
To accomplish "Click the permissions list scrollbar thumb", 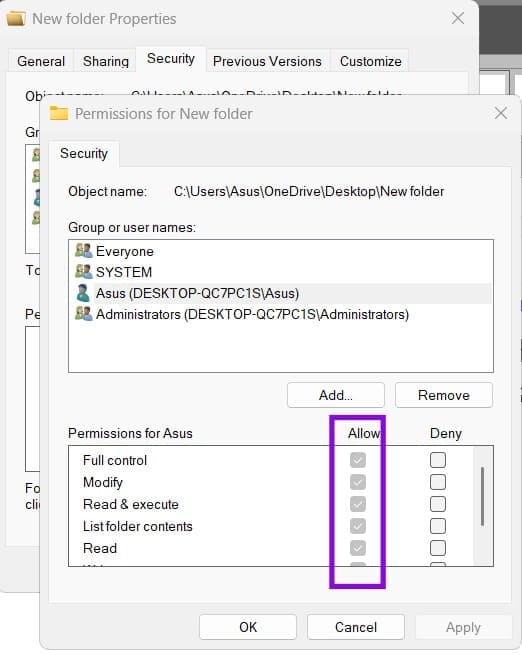I will pos(482,496).
